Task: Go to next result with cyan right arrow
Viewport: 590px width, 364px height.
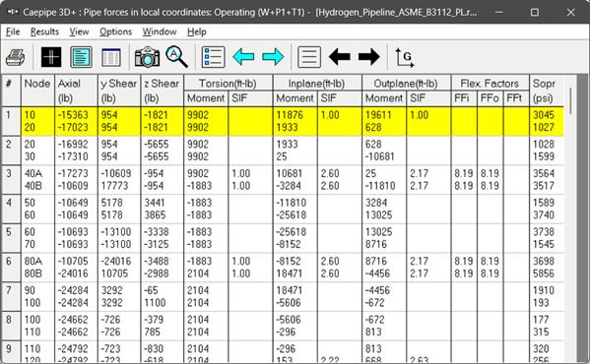Action: click(x=273, y=57)
